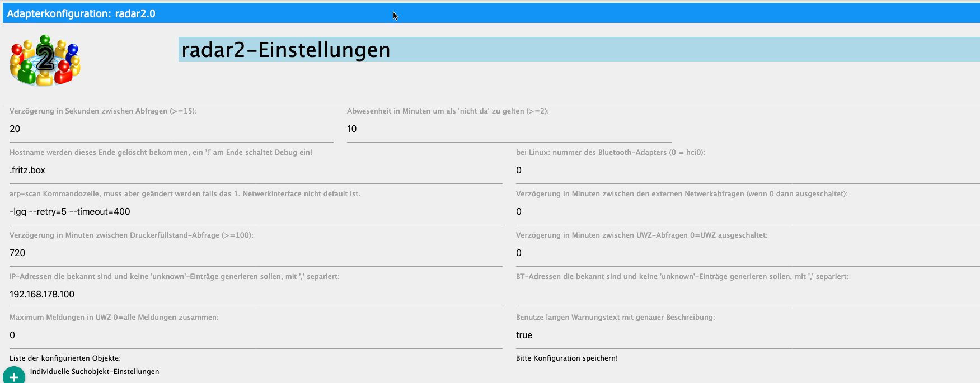Edit the delay in seconds field showing 20

click(x=171, y=129)
